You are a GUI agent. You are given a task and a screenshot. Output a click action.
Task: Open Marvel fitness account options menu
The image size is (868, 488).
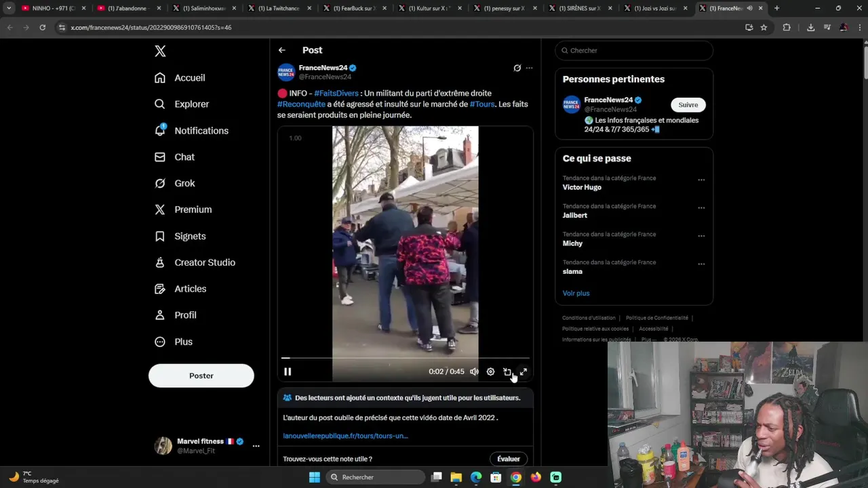(256, 446)
